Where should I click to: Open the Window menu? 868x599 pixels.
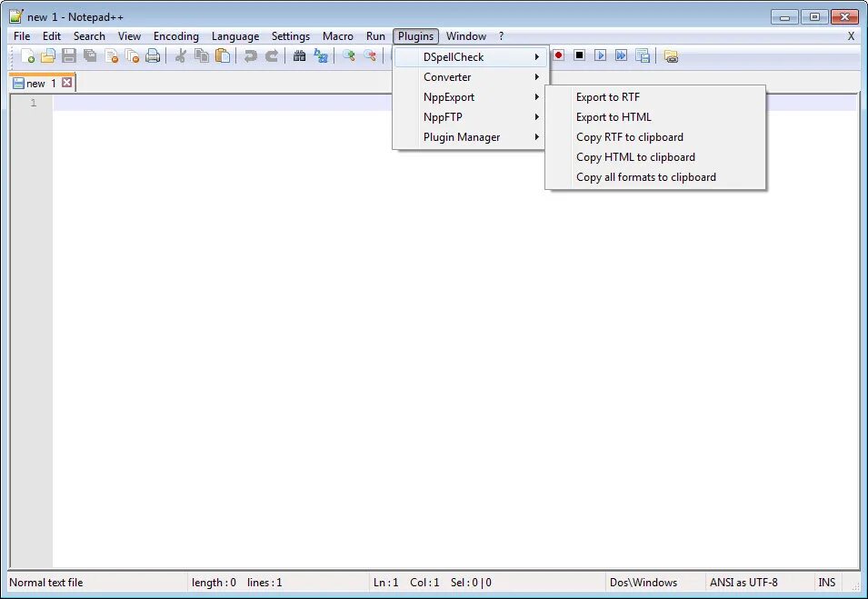[x=466, y=36]
